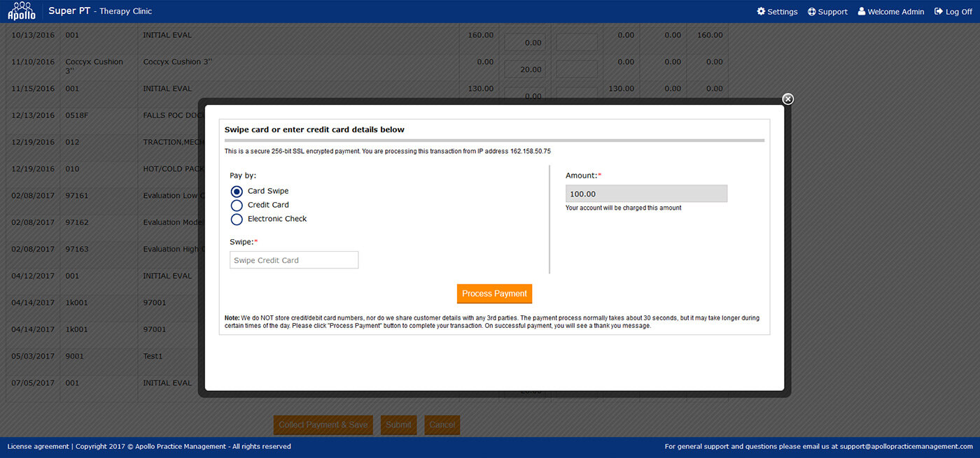
Task: Close the payment dialog with X
Action: click(x=787, y=99)
